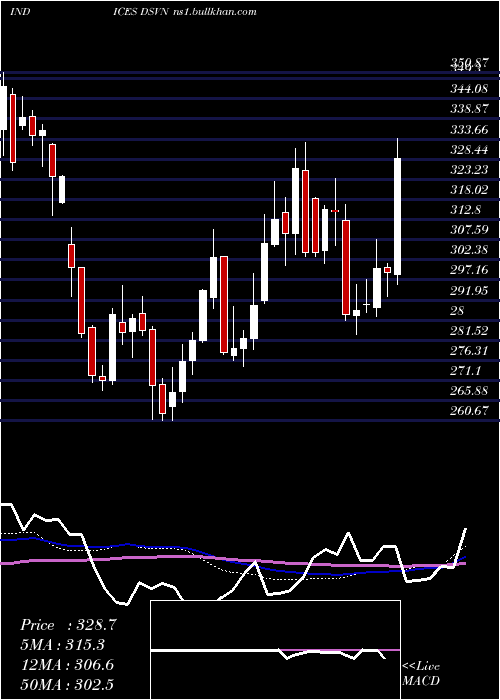Click inside the MACD inset panel
The height and width of the screenshot is (700, 500).
275,650
